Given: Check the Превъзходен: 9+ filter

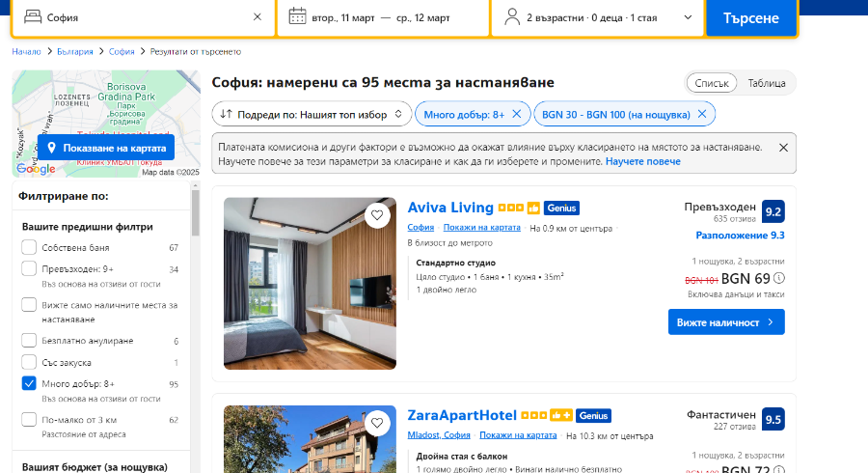Looking at the screenshot, I should pos(29,268).
